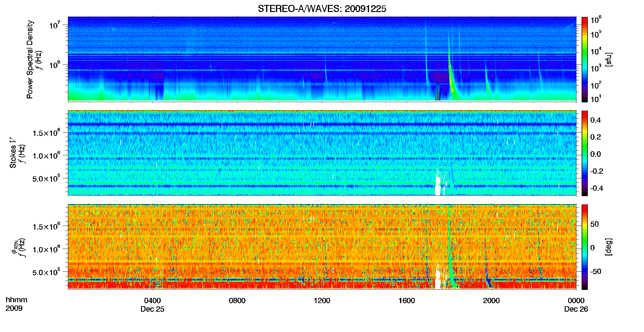Click inside the φ RTN spectrogram panel

pyautogui.click(x=322, y=247)
